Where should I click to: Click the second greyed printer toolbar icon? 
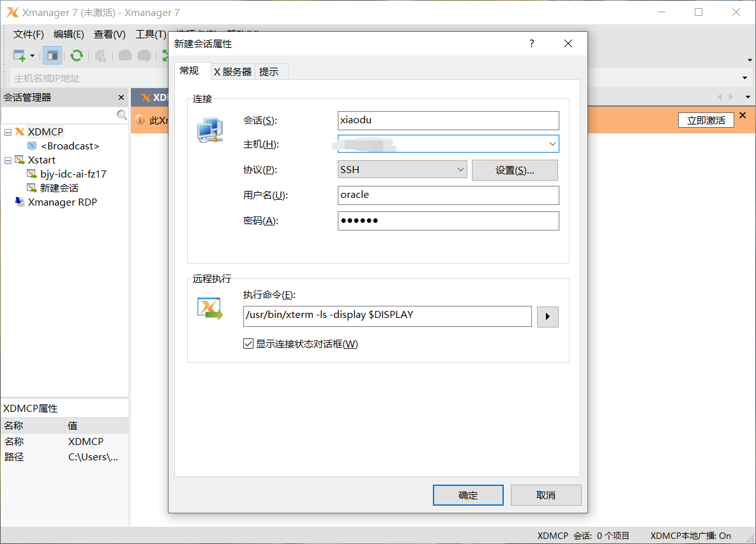(144, 56)
